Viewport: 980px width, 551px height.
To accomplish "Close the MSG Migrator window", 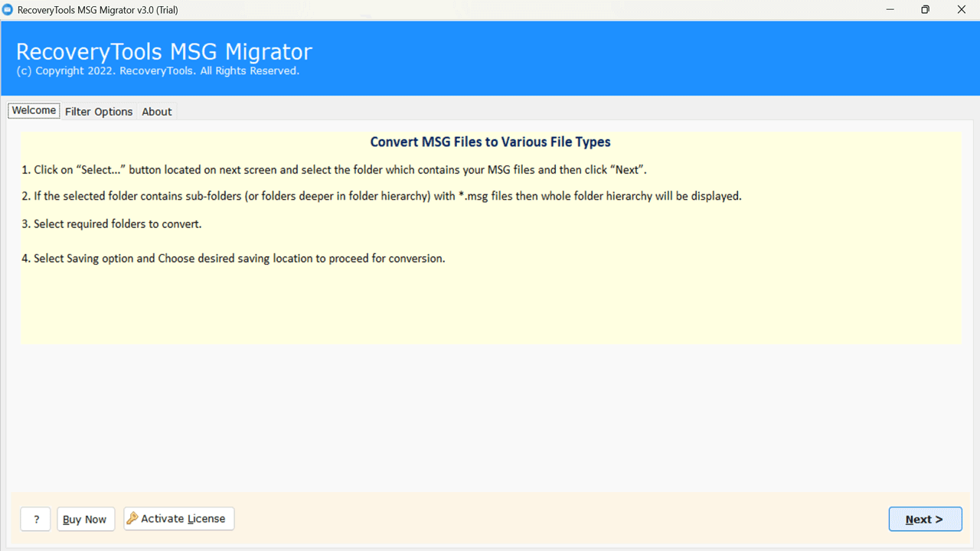I will pyautogui.click(x=962, y=10).
